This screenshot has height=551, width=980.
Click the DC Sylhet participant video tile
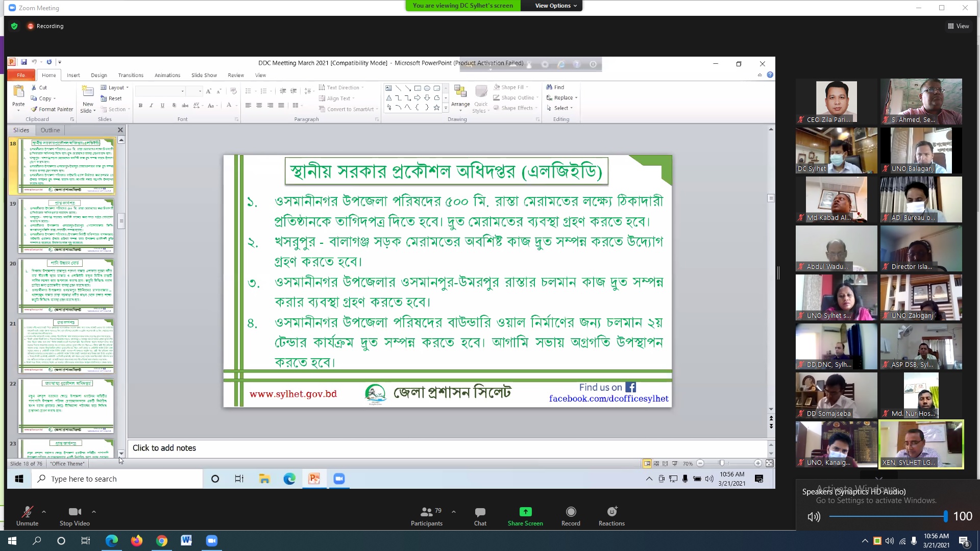point(836,151)
